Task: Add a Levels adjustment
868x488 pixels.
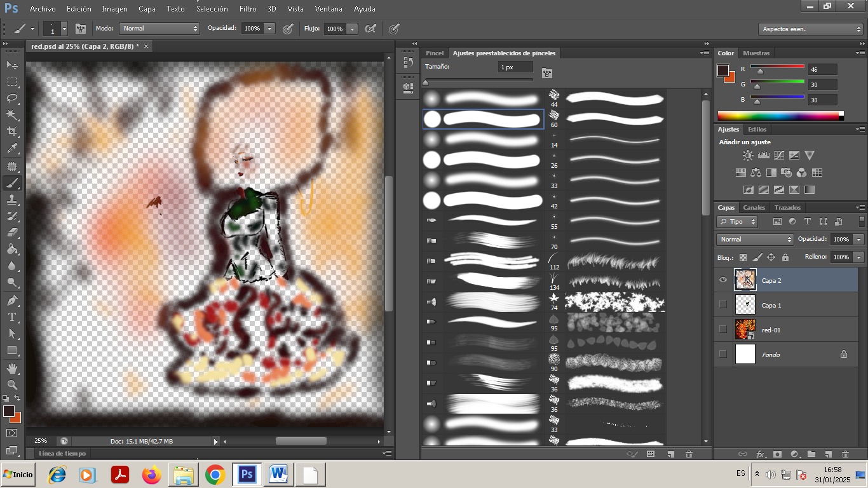Action: point(763,155)
